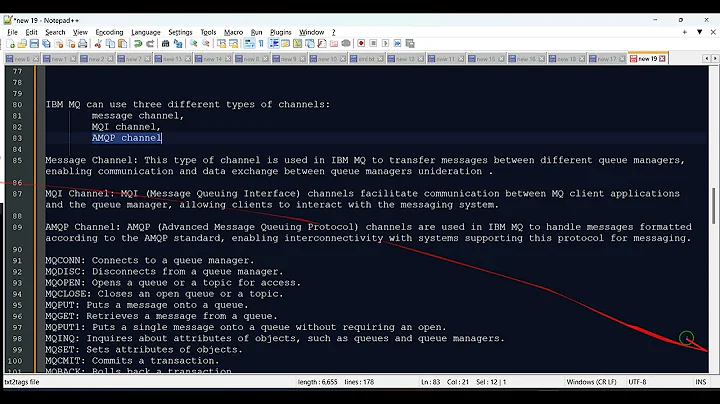The height and width of the screenshot is (404, 720).
Task: Click the vertical scrollbar thumb of the editor
Action: (x=713, y=206)
